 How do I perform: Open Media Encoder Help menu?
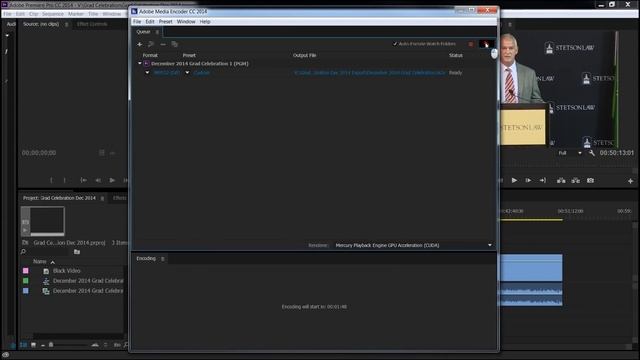click(205, 22)
